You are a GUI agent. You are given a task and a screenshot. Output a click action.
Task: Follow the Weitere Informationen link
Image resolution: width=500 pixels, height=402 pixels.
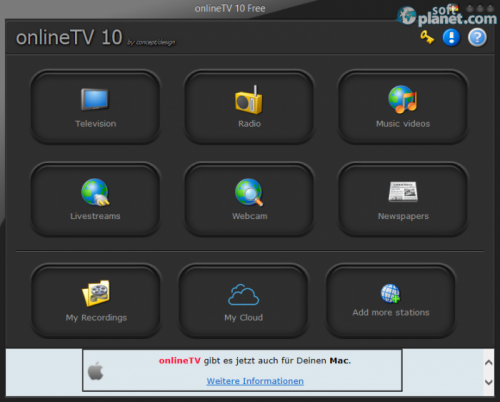pyautogui.click(x=255, y=381)
